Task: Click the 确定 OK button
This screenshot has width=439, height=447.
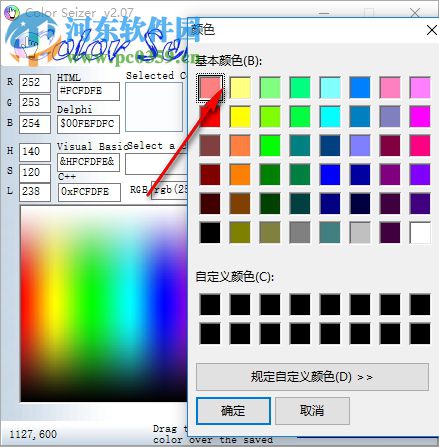Action: tap(233, 411)
